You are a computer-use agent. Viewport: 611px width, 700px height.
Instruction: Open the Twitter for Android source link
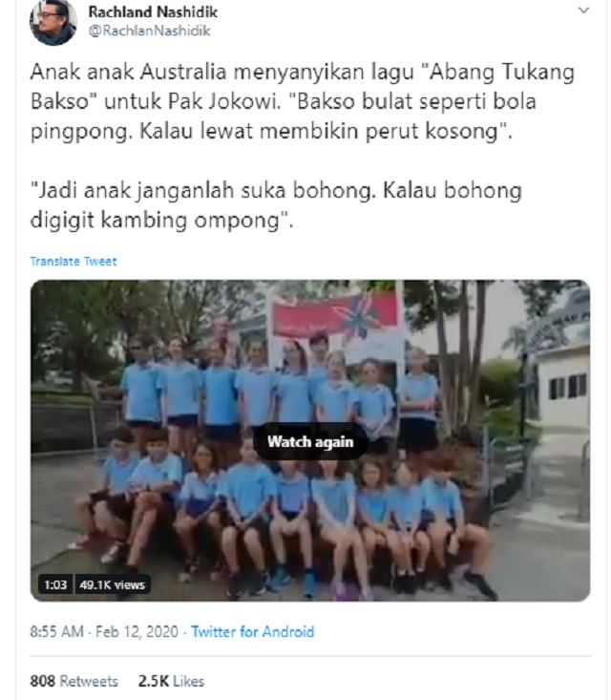(253, 631)
